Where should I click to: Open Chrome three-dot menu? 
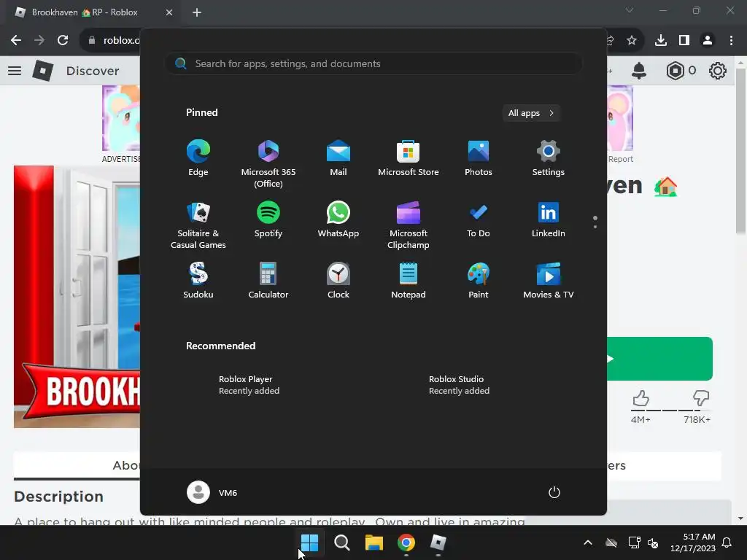(731, 40)
